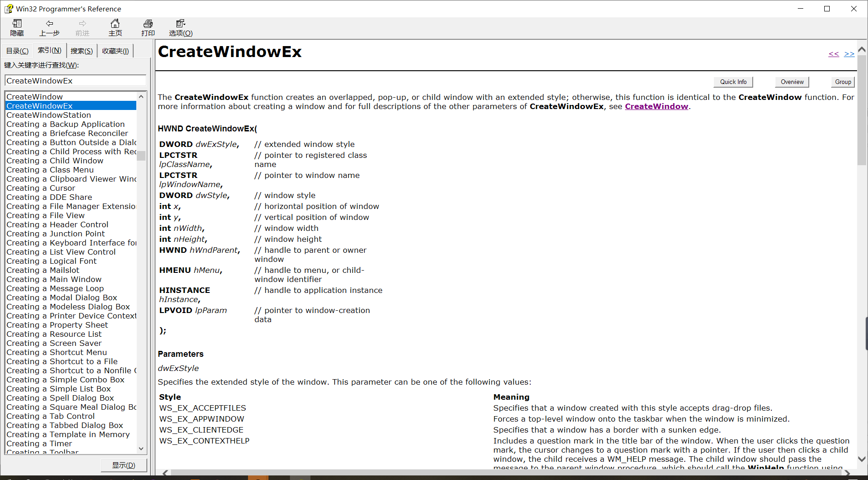Click content pane horizontal scroll-left arrow

pos(165,473)
